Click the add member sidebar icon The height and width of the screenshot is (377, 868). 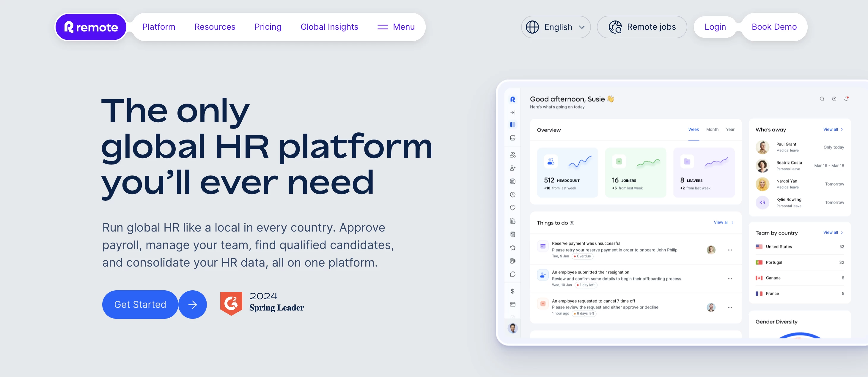tap(514, 169)
